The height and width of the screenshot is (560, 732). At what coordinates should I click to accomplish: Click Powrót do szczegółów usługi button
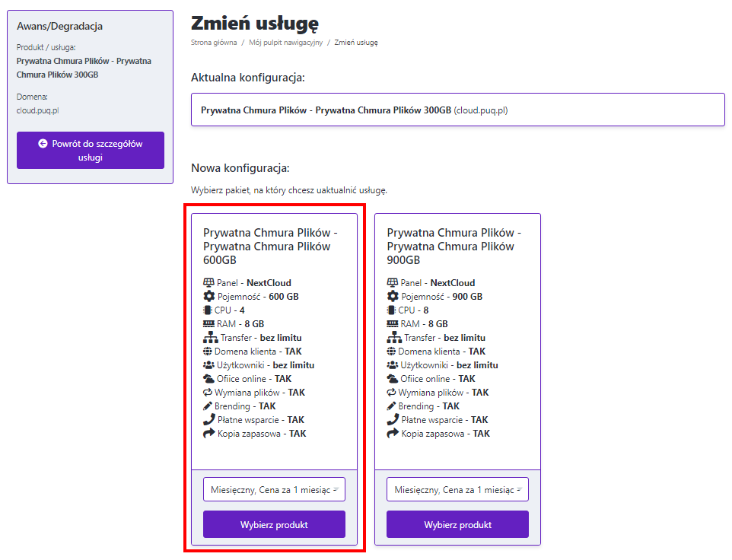pyautogui.click(x=91, y=151)
